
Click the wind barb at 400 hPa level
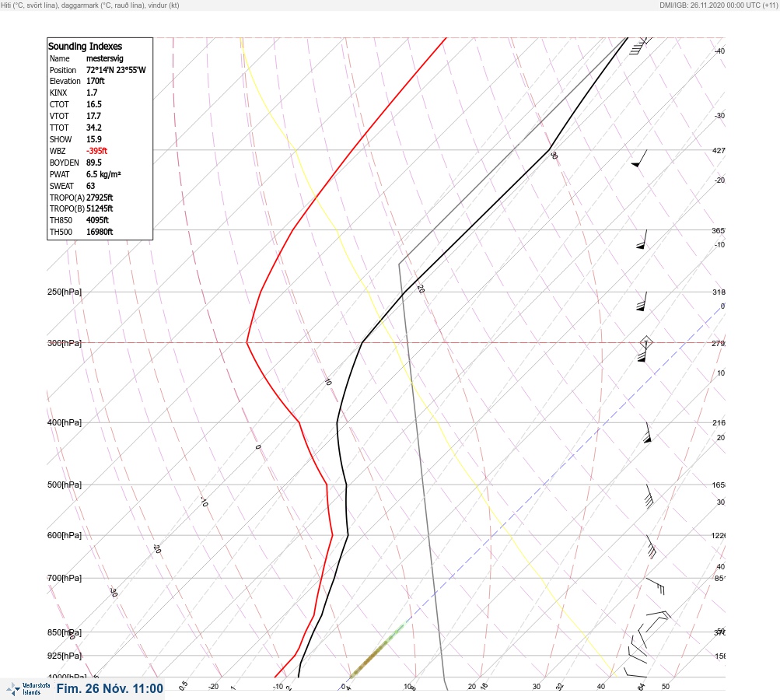(647, 432)
